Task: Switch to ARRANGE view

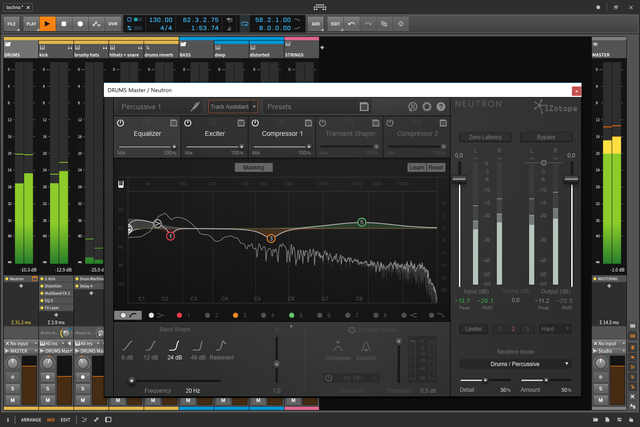Action: pyautogui.click(x=31, y=420)
